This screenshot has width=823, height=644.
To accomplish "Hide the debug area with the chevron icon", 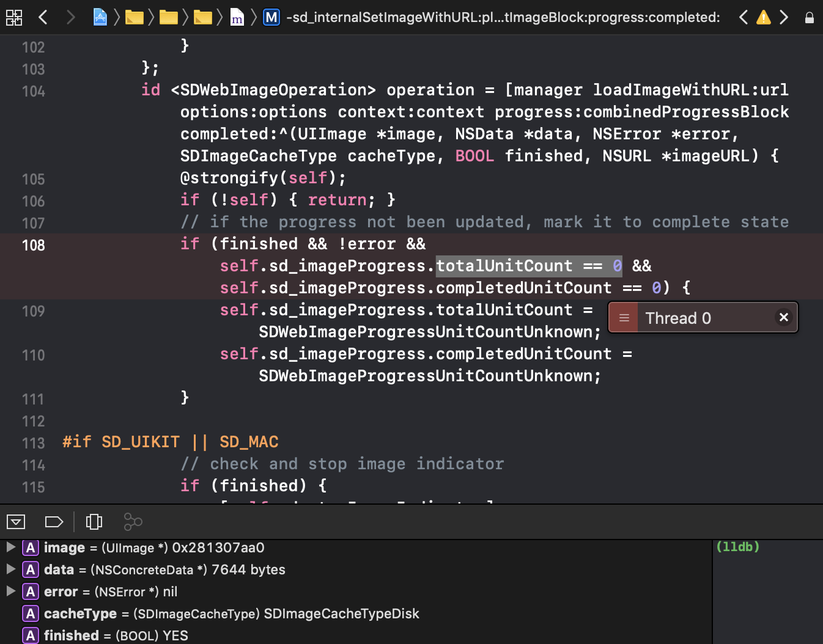I will pyautogui.click(x=16, y=521).
